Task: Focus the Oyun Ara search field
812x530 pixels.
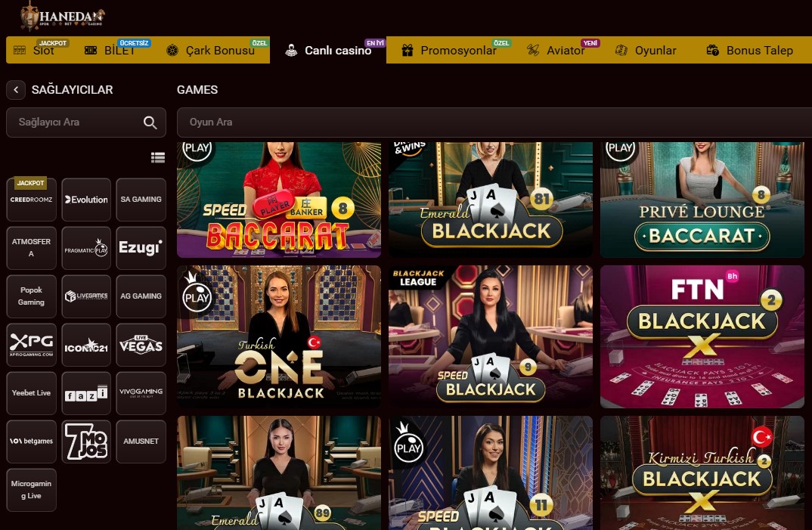Action: click(x=494, y=122)
